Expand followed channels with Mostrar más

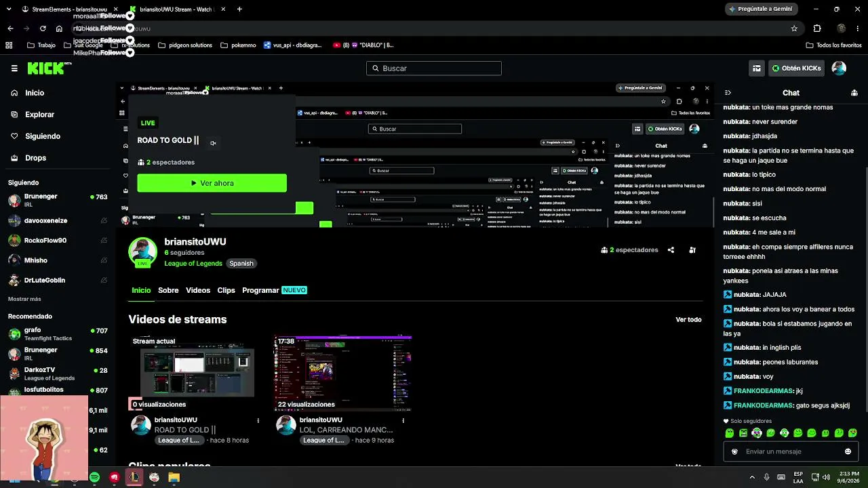pyautogui.click(x=24, y=299)
